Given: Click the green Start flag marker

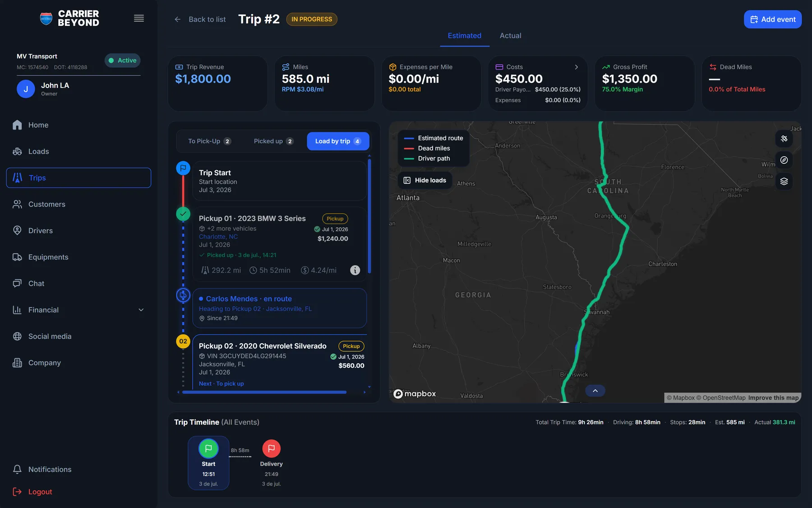Looking at the screenshot, I should click(208, 448).
